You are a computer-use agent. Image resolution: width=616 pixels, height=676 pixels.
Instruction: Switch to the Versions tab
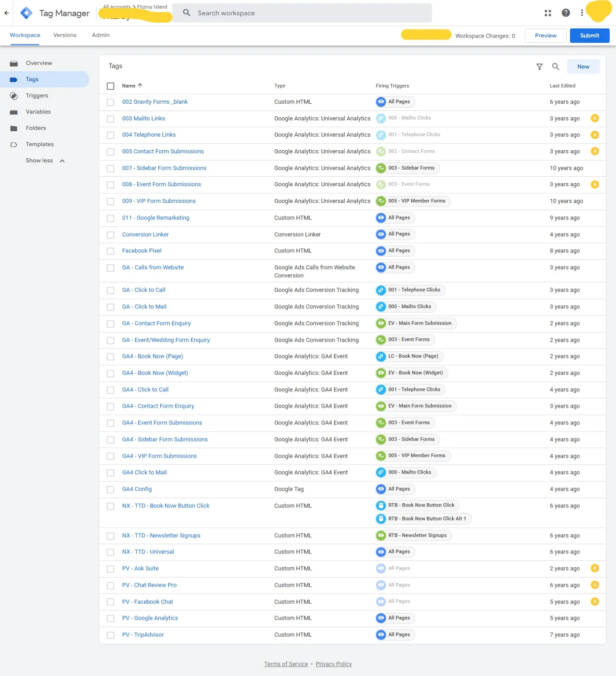[65, 35]
